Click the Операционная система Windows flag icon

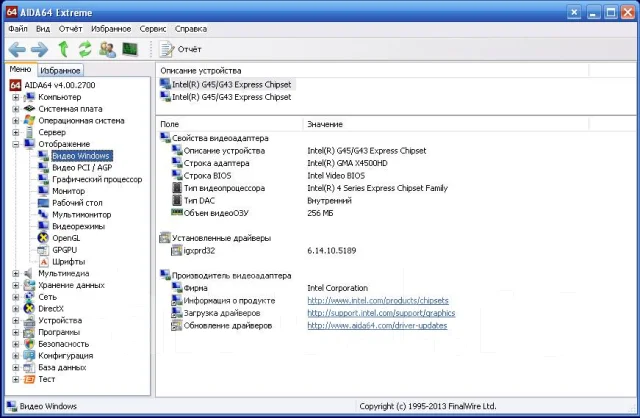pyautogui.click(x=29, y=120)
